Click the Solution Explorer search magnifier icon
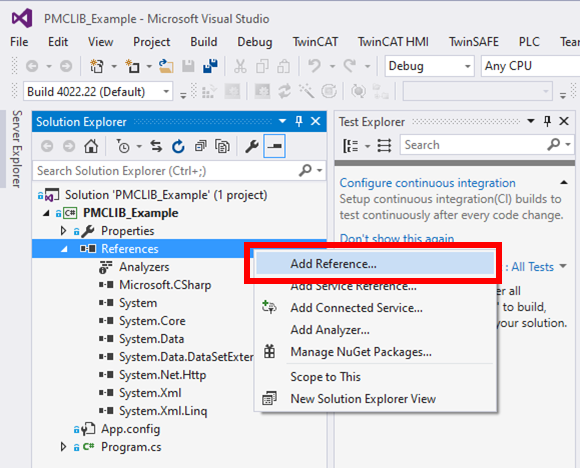580x468 pixels. click(x=305, y=170)
